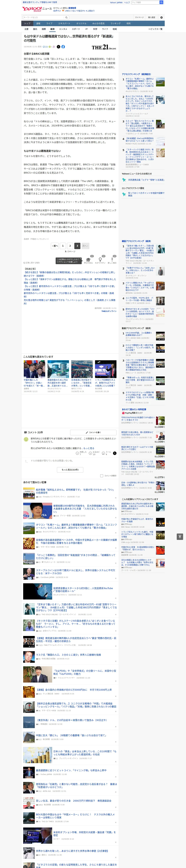The width and height of the screenshot is (186, 868).
Task: Focus the ウェブ検索 input at top
Action: pyautogui.click(x=145, y=2)
